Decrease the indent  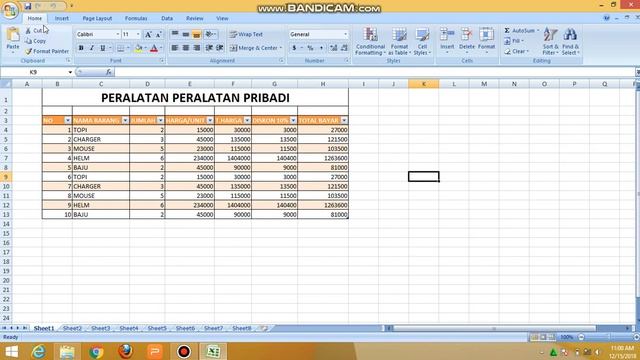[x=209, y=48]
